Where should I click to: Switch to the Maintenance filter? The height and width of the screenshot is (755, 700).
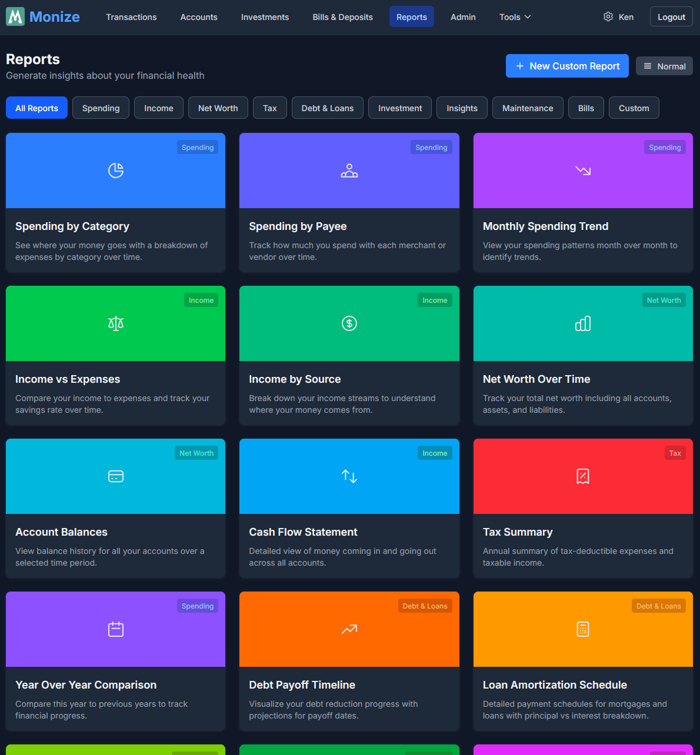[528, 108]
